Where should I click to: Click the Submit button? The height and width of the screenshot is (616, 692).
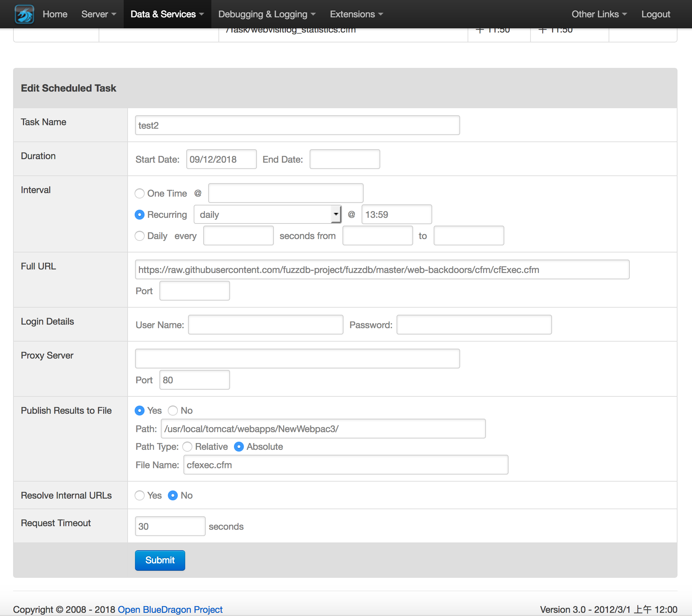(160, 560)
